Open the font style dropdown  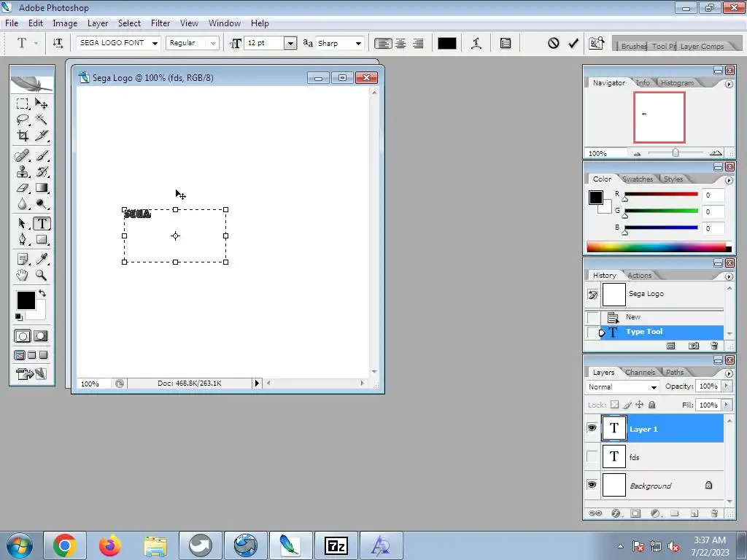click(x=213, y=43)
